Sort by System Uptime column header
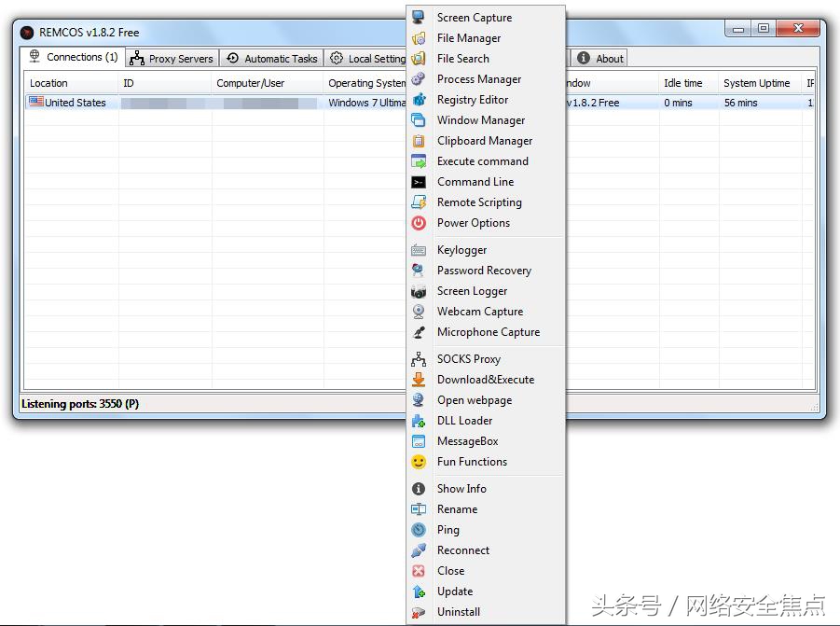The height and width of the screenshot is (626, 840). [760, 83]
